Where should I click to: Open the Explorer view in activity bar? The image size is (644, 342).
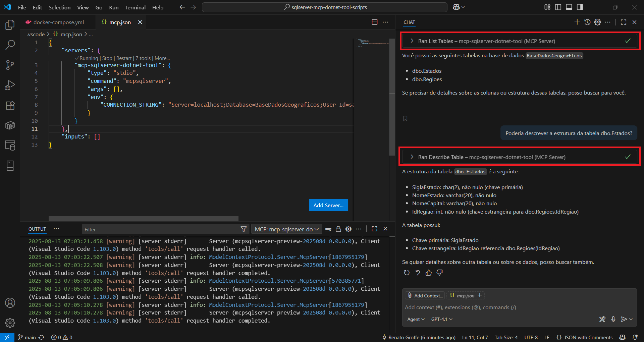pyautogui.click(x=10, y=24)
